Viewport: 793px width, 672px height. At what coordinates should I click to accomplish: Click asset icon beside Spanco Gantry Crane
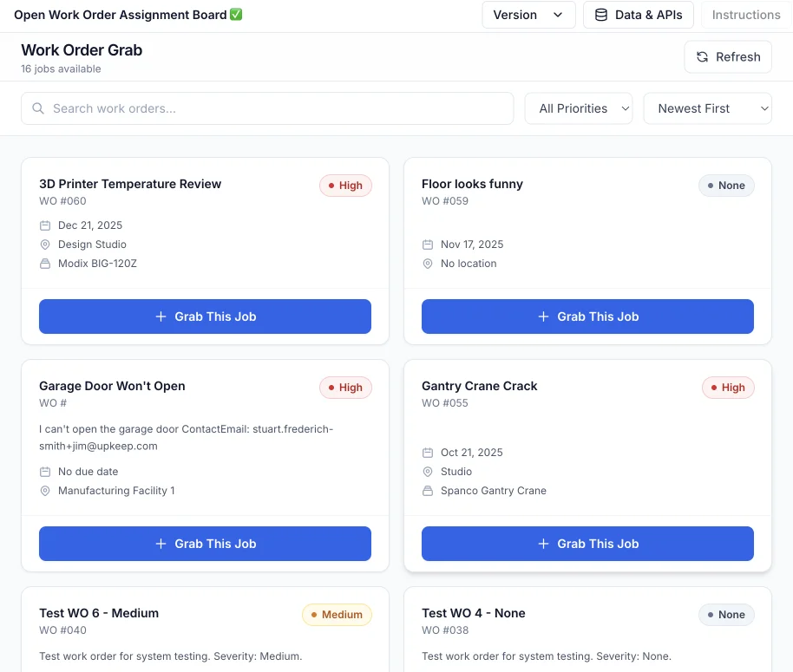428,491
